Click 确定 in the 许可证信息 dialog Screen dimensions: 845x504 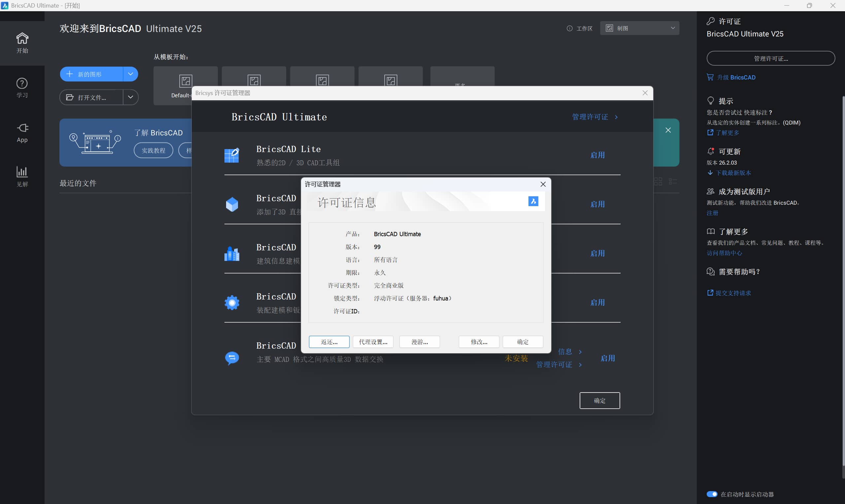(x=523, y=342)
